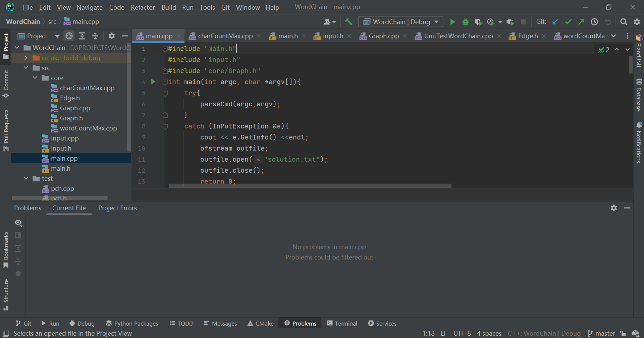Image resolution: width=644 pixels, height=338 pixels.
Task: Toggle Structure sidebar button
Action: tap(6, 295)
